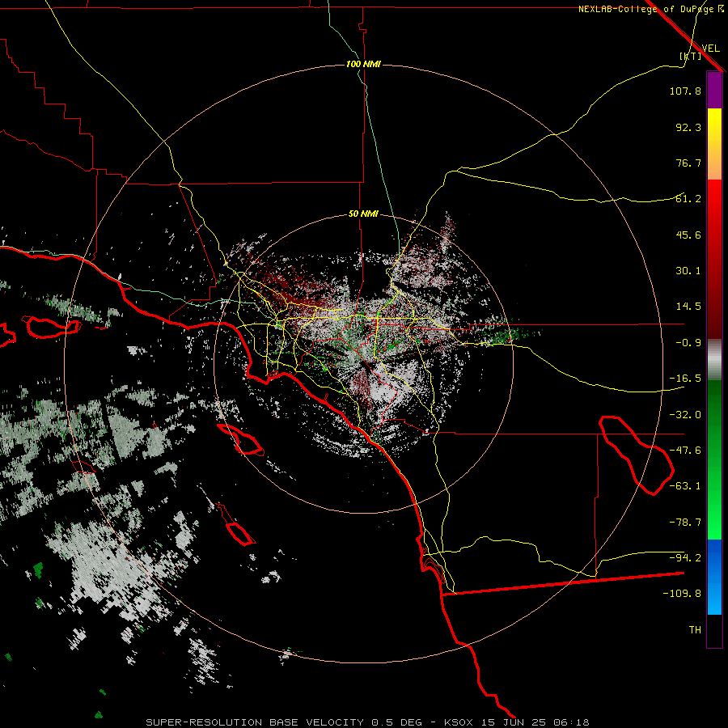Click the 107.8 legend value
Screen dimensions: 728x728
click(x=685, y=91)
